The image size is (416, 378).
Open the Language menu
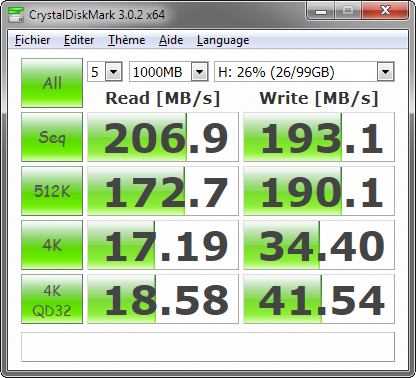223,40
